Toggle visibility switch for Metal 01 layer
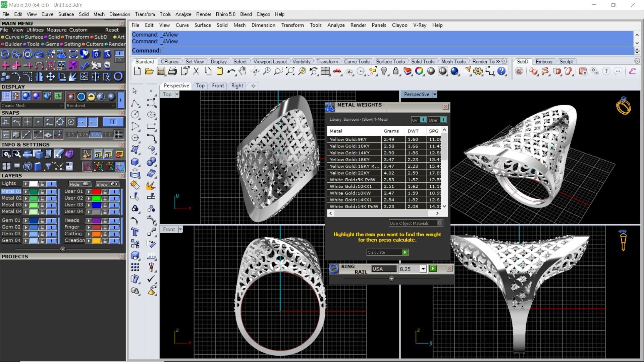 coord(51,191)
